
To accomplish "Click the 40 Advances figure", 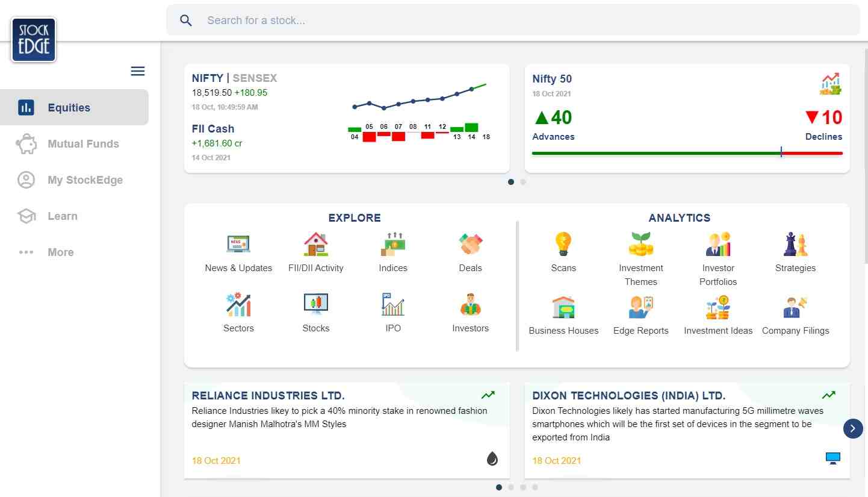I will point(553,117).
